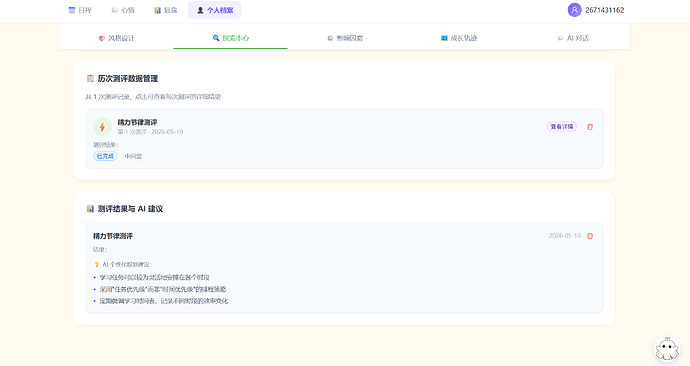Click the AI 个性化规划建议 label

[x=127, y=264]
